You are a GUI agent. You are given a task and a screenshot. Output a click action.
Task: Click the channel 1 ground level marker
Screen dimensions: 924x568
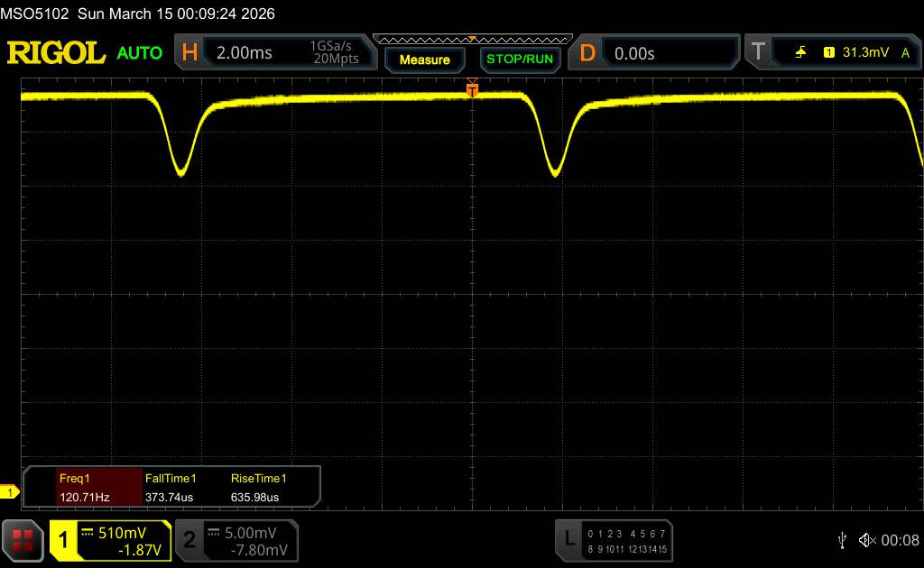11,492
